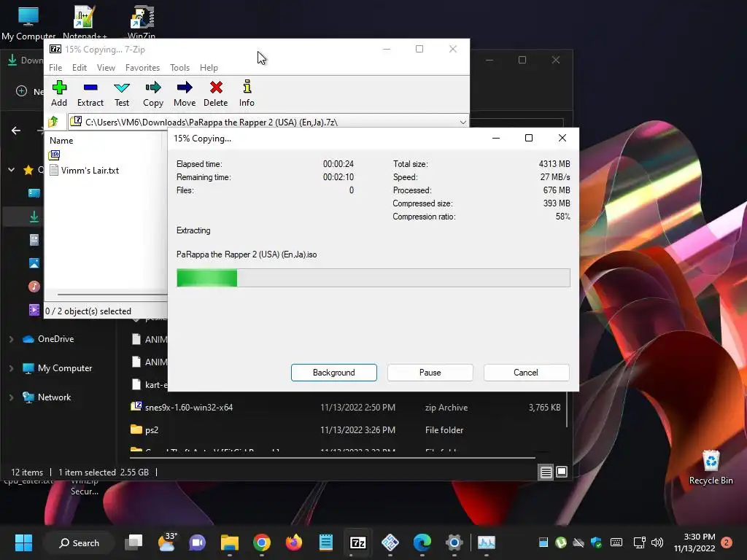Open Windows Start menu
The width and height of the screenshot is (747, 560).
click(x=23, y=542)
